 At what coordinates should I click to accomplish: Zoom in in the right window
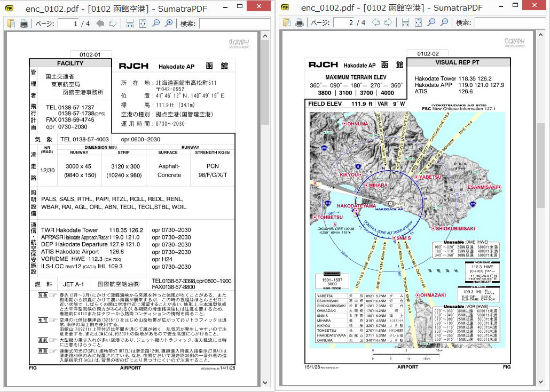pyautogui.click(x=444, y=22)
